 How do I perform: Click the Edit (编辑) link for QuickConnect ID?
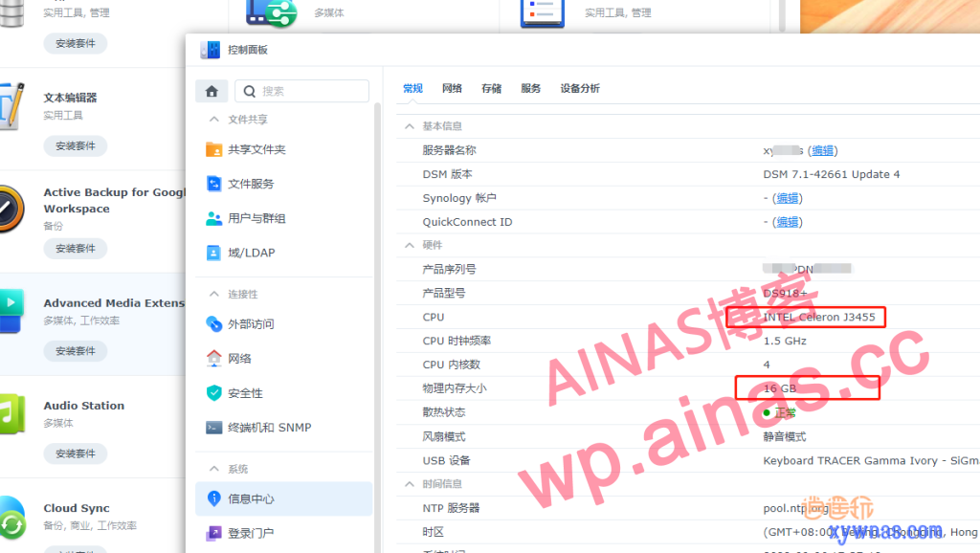788,222
